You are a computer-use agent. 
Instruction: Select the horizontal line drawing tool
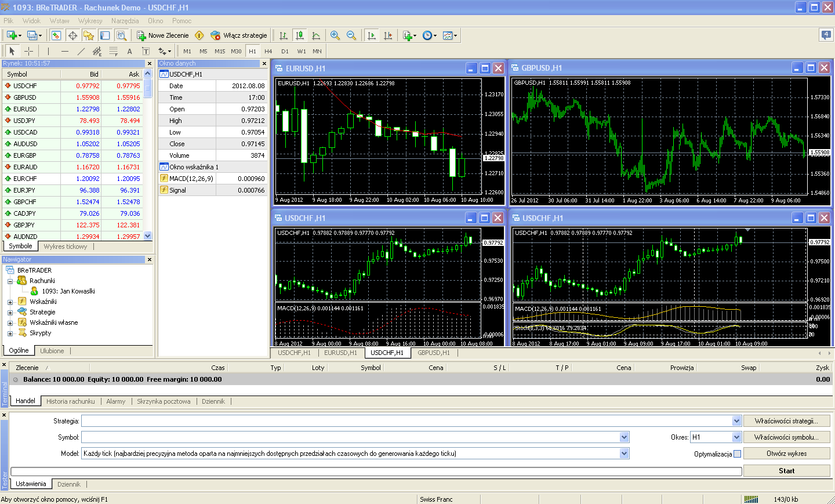(65, 51)
